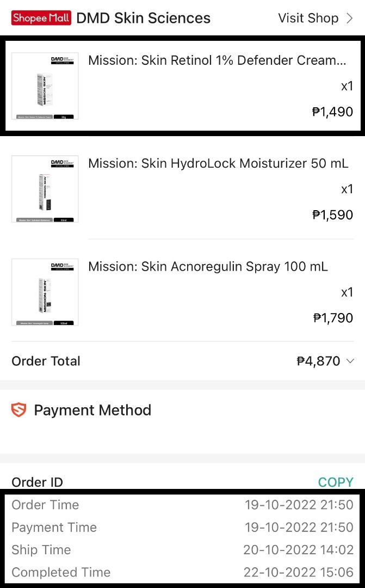Click the Completed Time row
Viewport: 365px width, 588px height.
(182, 572)
